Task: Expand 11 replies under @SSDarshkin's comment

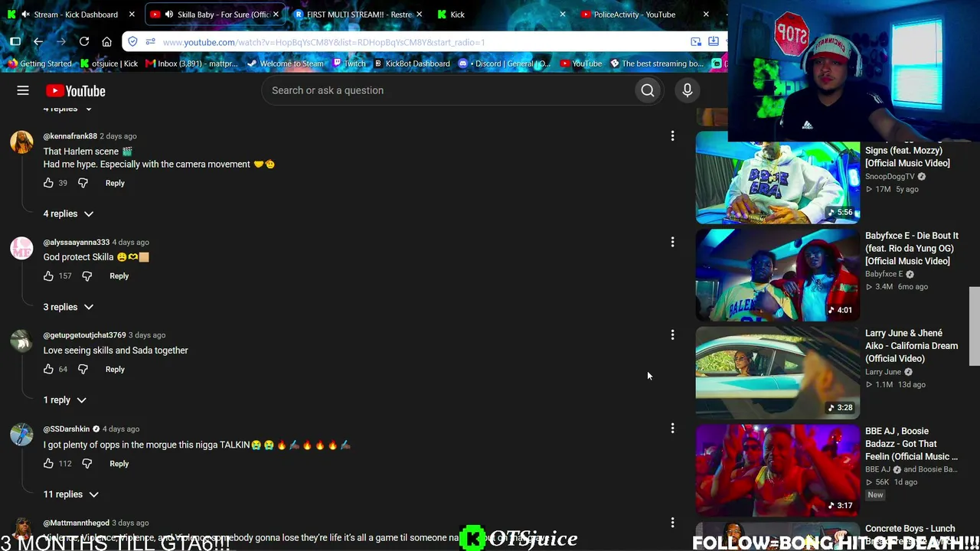Action: click(71, 494)
